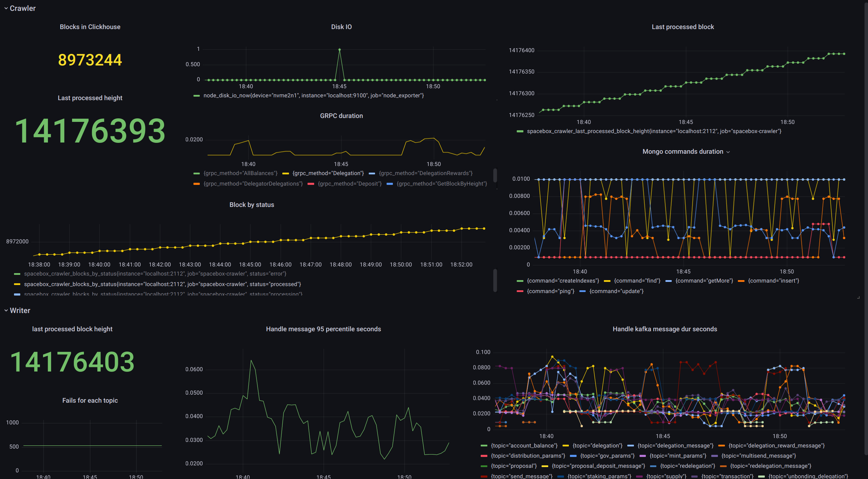868x479 pixels.
Task: Click the Mongo commands duration panel title
Action: point(682,152)
